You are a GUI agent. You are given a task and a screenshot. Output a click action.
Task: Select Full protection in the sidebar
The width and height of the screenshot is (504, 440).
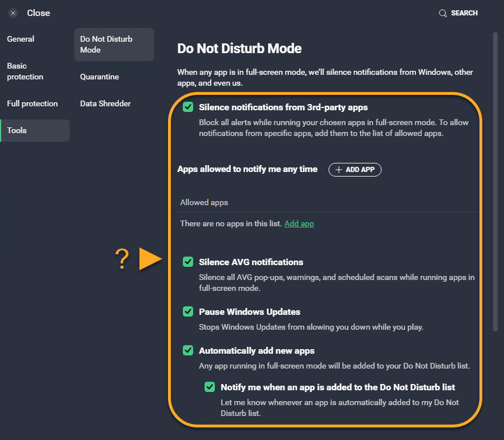33,103
